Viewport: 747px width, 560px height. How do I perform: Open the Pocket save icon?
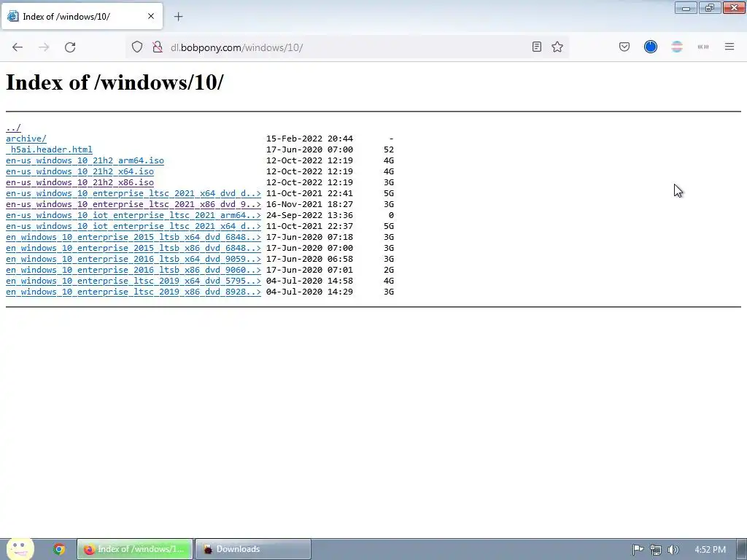(624, 47)
